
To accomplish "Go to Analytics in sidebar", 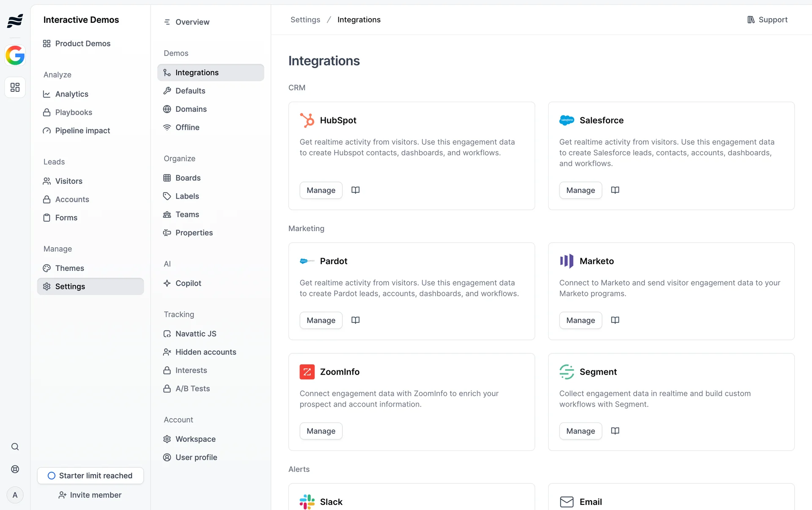I will tap(71, 94).
